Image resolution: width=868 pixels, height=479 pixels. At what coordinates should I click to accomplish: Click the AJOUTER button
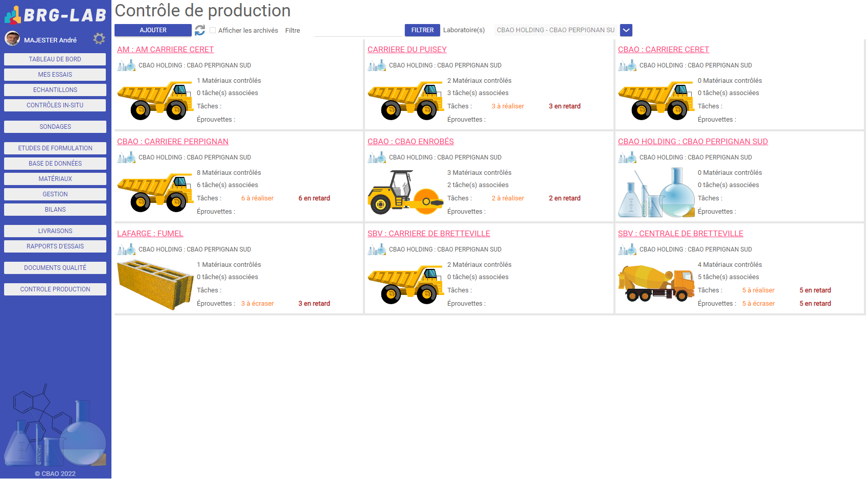(x=153, y=30)
